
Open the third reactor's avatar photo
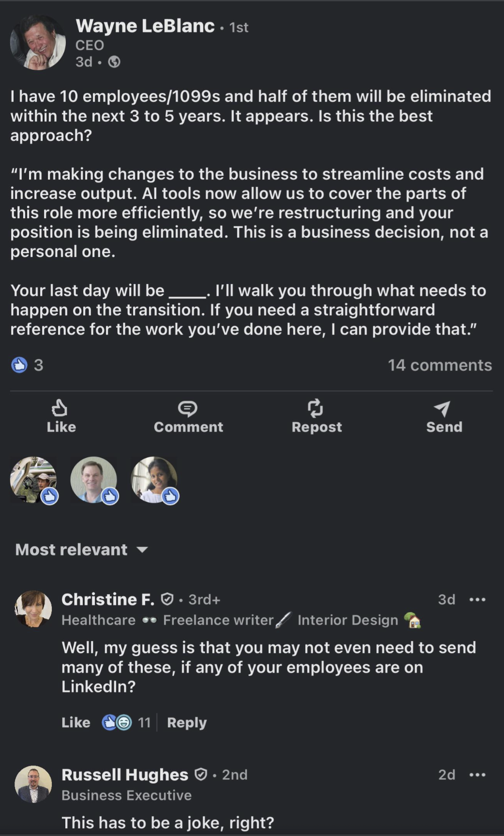[x=154, y=480]
